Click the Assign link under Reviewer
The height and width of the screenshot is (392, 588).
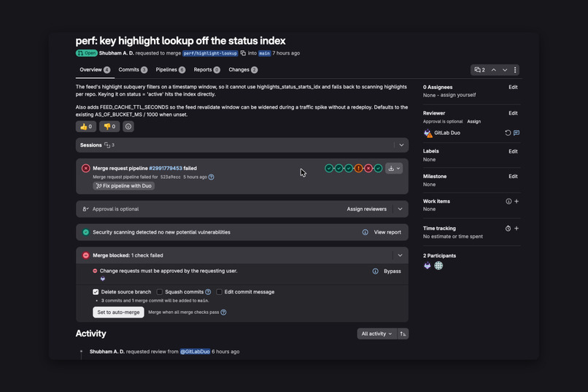pos(473,121)
